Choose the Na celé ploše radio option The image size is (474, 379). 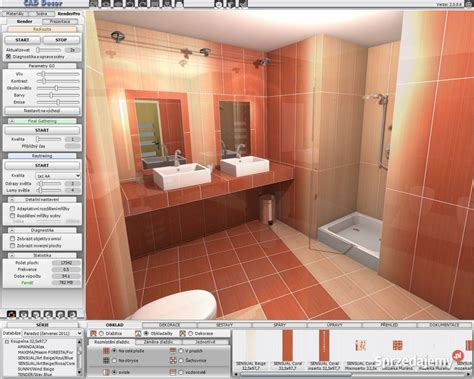[x=114, y=351]
